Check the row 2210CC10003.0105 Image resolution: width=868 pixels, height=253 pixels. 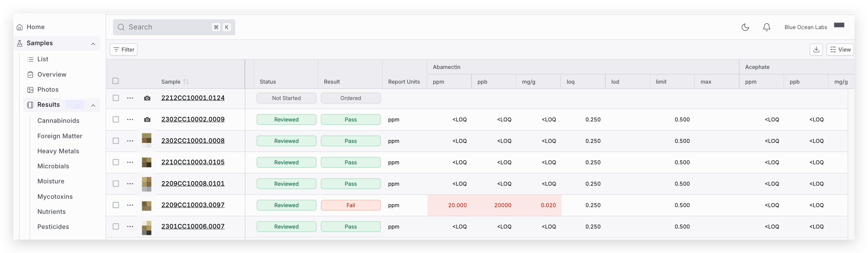116,162
